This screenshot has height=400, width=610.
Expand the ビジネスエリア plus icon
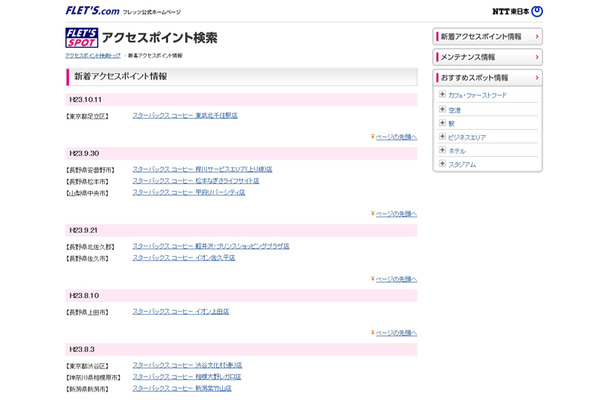(x=442, y=137)
